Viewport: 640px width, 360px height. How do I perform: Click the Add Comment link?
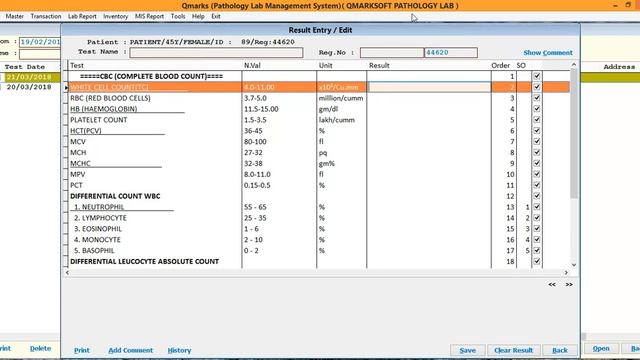(131, 350)
